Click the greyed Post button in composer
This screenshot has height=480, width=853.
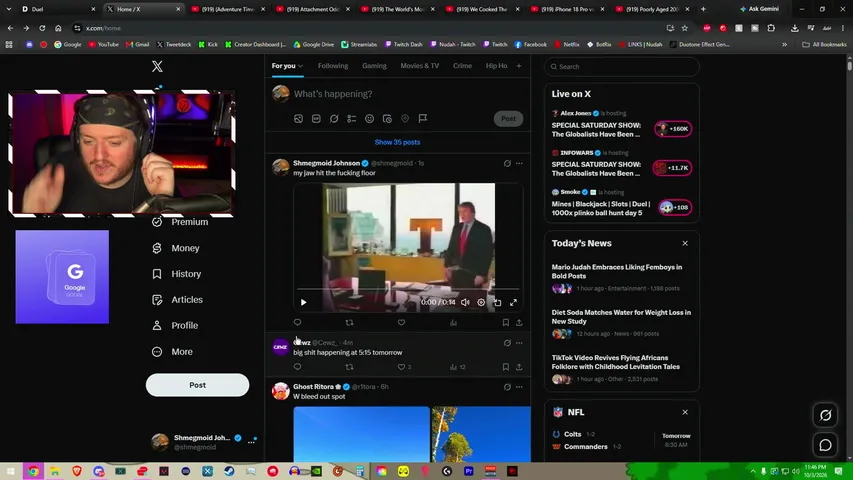click(x=508, y=119)
